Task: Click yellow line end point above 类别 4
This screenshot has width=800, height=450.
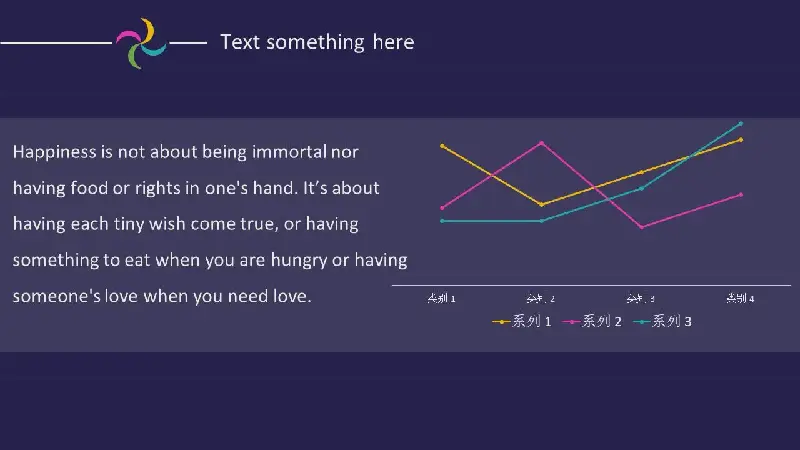Action: [741, 140]
